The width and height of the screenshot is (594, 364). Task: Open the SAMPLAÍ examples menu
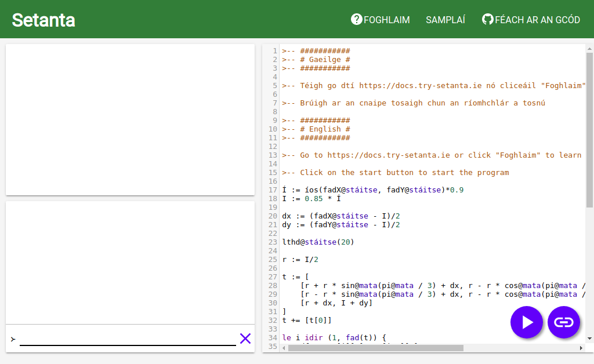coord(445,20)
